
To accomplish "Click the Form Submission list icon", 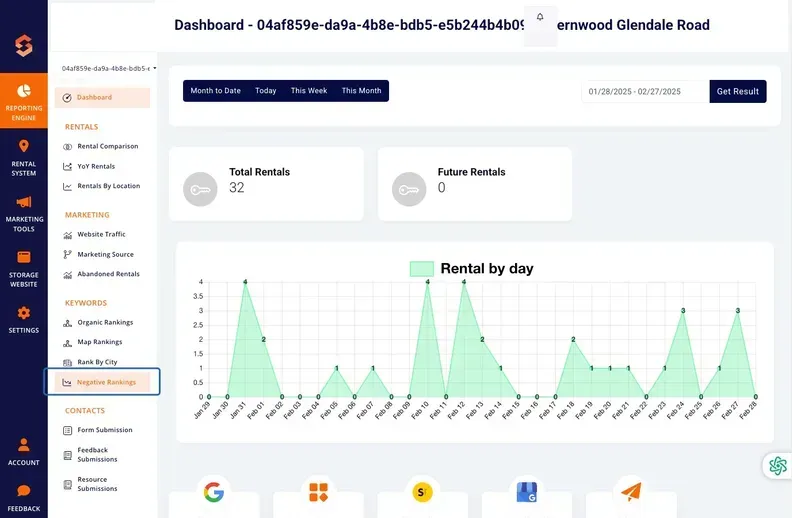I will (x=67, y=431).
